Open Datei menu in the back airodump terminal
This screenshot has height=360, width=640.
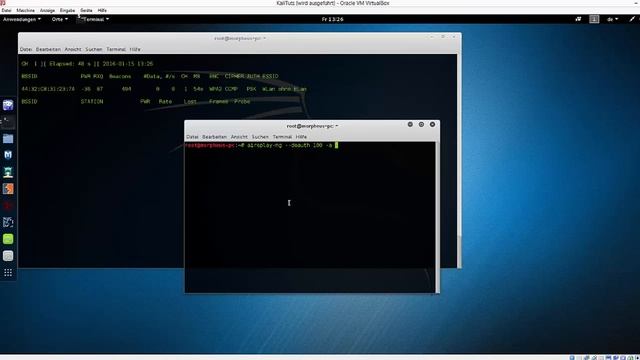click(x=26, y=49)
